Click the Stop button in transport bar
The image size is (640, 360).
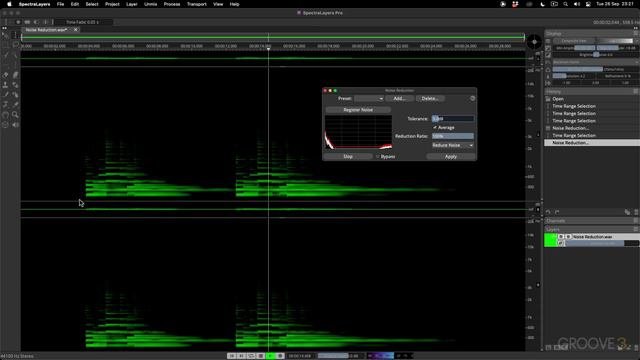pos(260,356)
